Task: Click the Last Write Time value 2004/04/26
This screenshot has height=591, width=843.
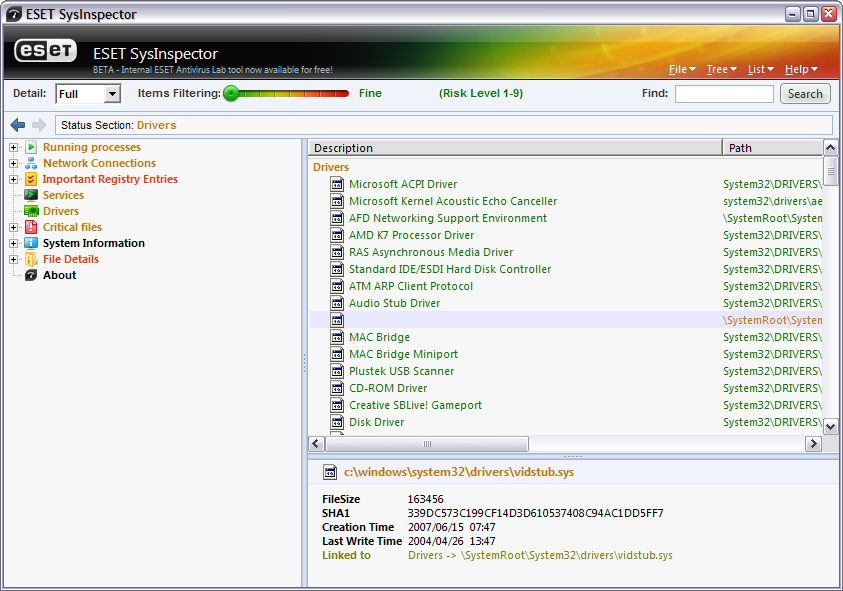Action: pos(452,541)
